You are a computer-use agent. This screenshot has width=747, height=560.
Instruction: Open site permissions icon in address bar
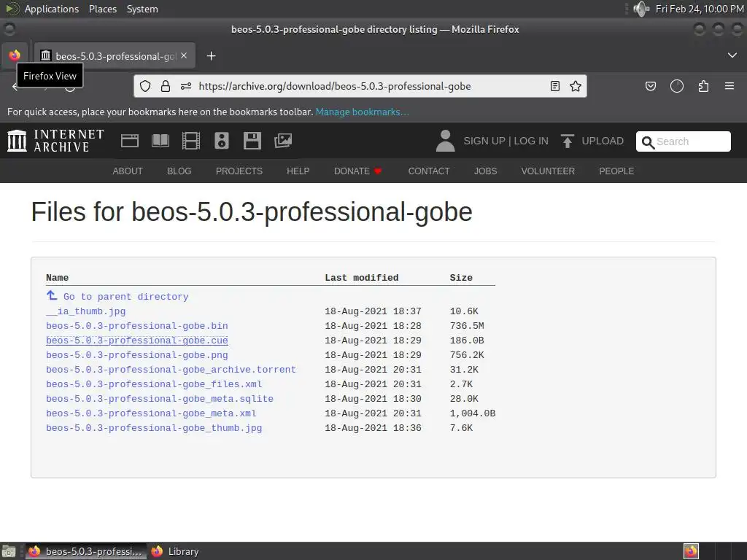point(186,86)
